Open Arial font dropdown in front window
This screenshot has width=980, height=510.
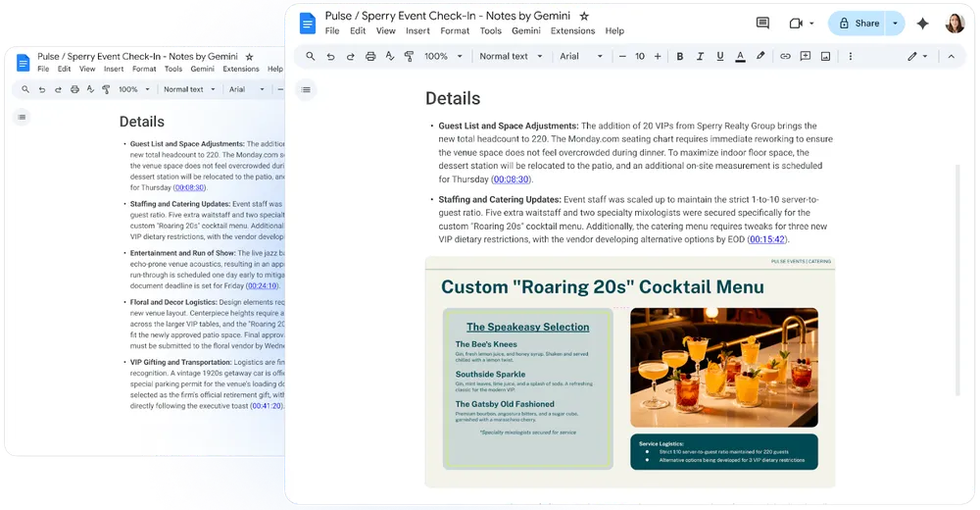580,56
